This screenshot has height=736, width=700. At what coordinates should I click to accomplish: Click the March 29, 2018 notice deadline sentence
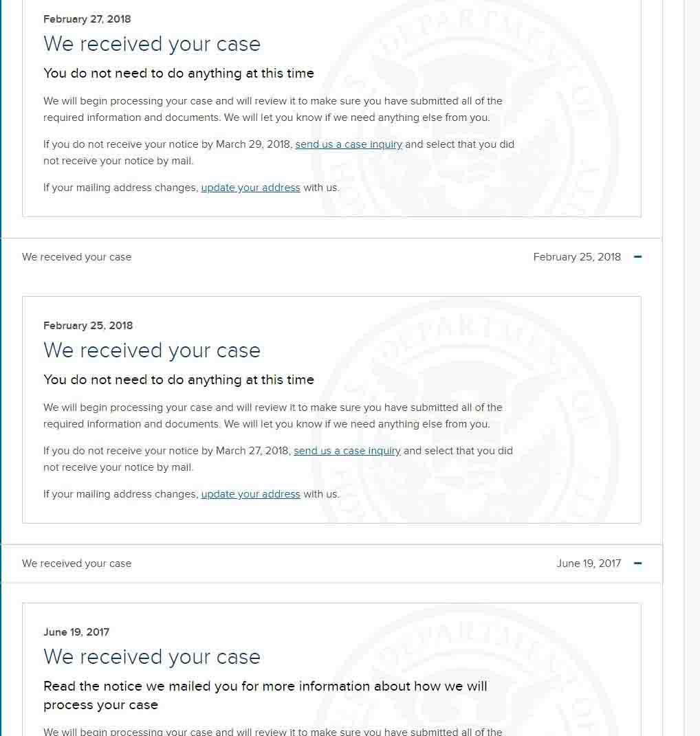[x=278, y=153]
